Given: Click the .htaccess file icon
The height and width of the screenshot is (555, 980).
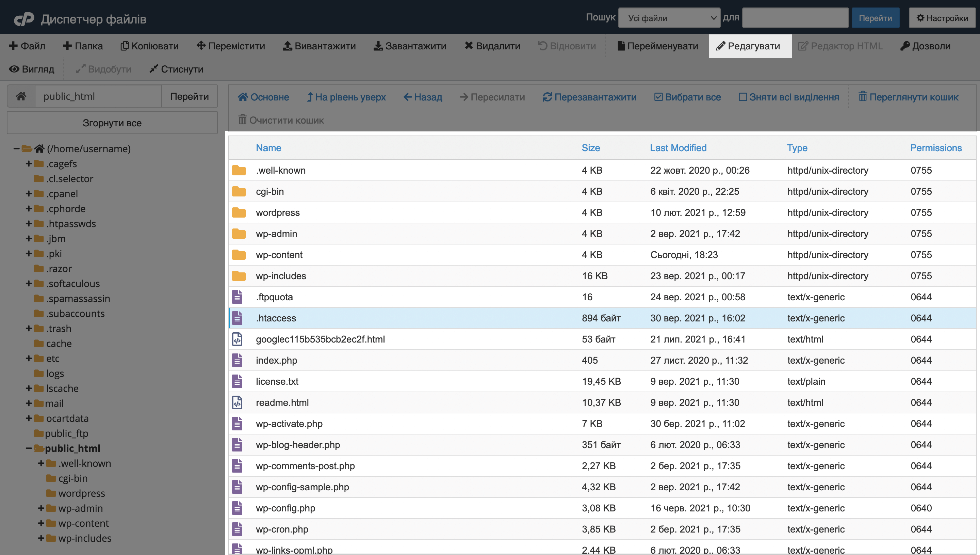Looking at the screenshot, I should [237, 318].
